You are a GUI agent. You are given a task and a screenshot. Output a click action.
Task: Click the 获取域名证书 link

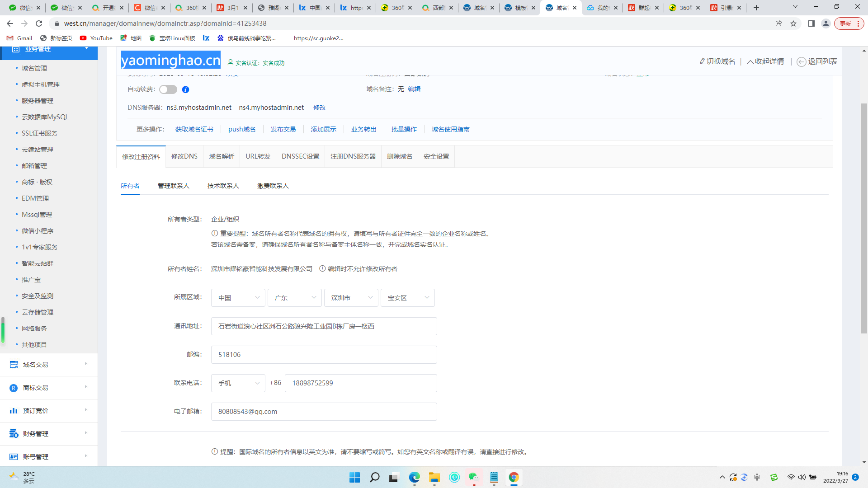(194, 129)
